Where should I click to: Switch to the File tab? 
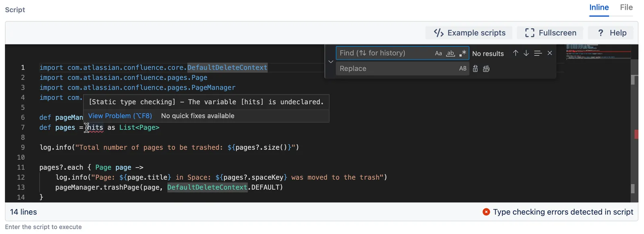[x=626, y=8]
